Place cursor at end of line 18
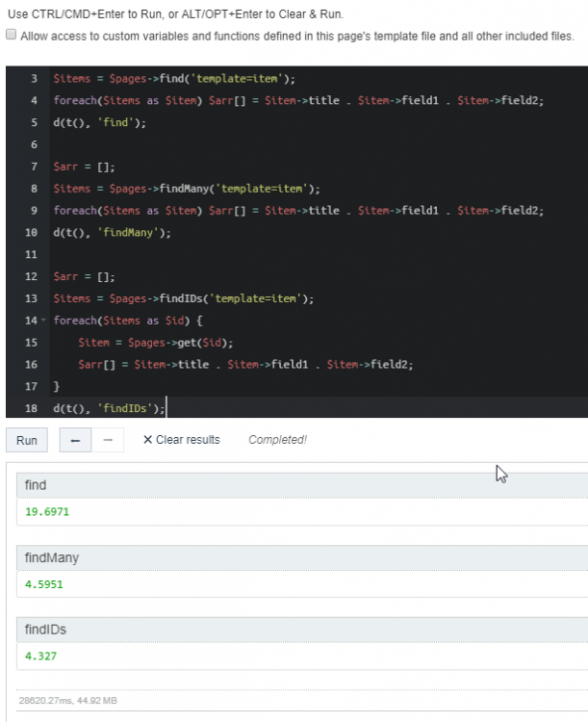Screen dimensions: 588x722 coord(166,409)
